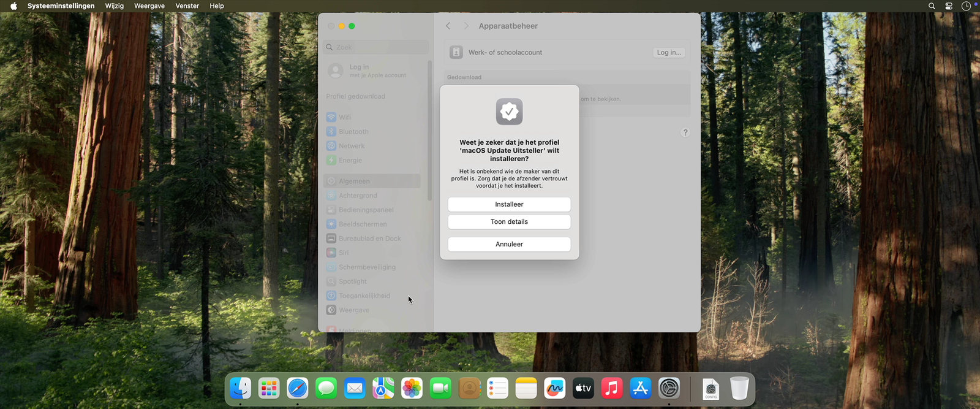The image size is (980, 409).
Task: Open Freeform from the Dock
Action: point(555,388)
